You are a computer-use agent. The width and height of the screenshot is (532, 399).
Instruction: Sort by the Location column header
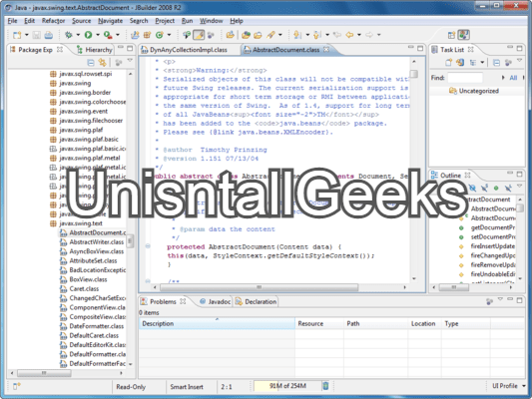[x=425, y=323]
